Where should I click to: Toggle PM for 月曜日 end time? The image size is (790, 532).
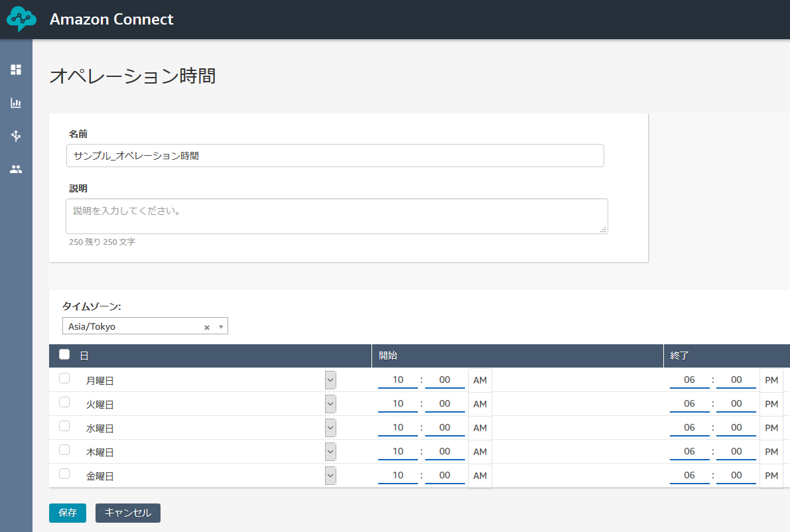coord(771,380)
